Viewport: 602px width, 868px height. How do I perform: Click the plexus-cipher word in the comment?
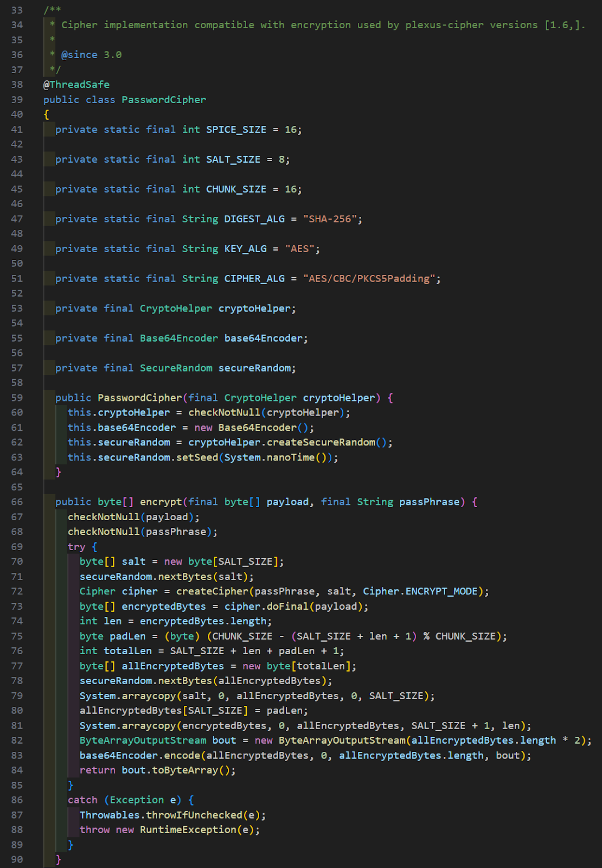(444, 25)
